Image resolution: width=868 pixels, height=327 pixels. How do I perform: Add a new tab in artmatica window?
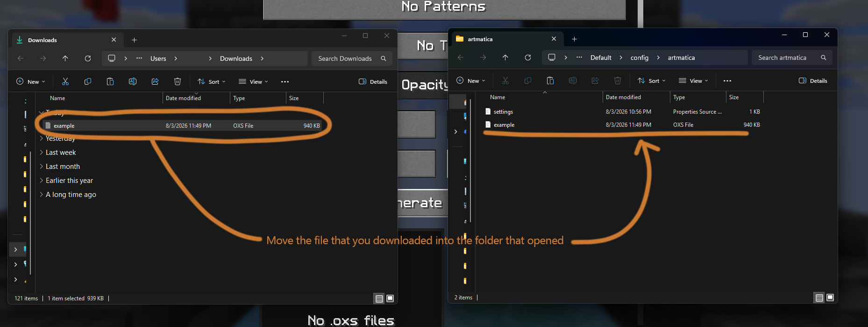574,39
